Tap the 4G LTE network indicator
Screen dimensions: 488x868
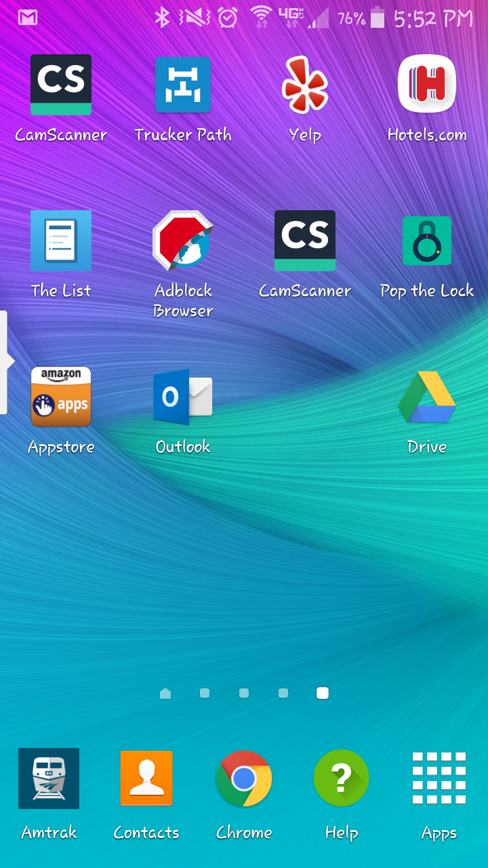point(291,18)
